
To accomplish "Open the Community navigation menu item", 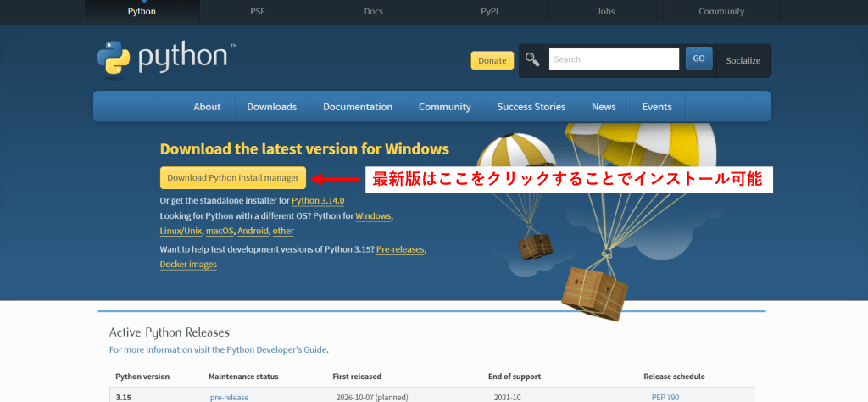I will coord(444,107).
